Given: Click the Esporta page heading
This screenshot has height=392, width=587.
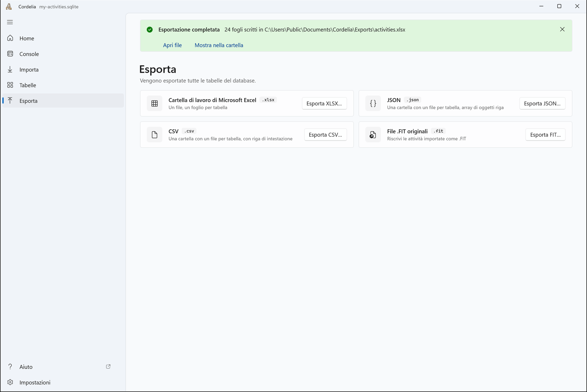Looking at the screenshot, I should point(158,69).
